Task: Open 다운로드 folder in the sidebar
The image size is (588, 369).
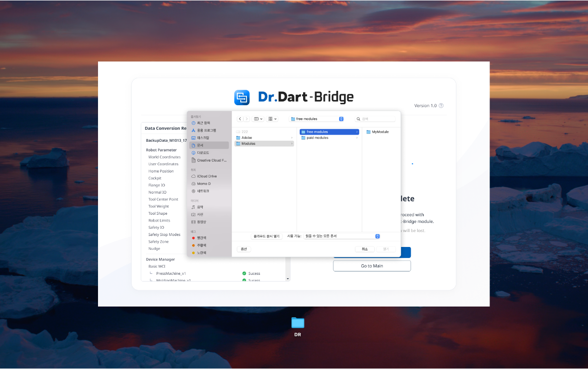Action: tap(203, 153)
